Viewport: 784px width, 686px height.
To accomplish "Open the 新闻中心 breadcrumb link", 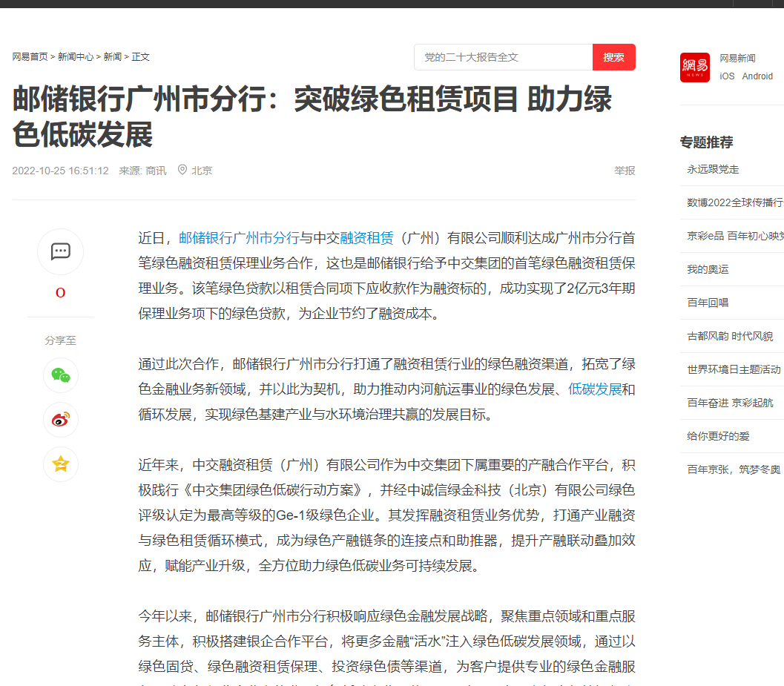I will point(76,56).
